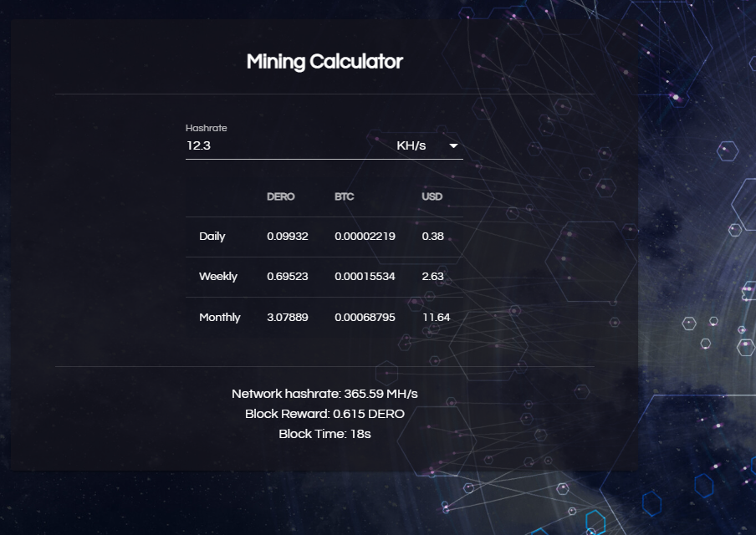Viewport: 756px width, 535px height.
Task: Click the DERO column header
Action: tap(281, 196)
